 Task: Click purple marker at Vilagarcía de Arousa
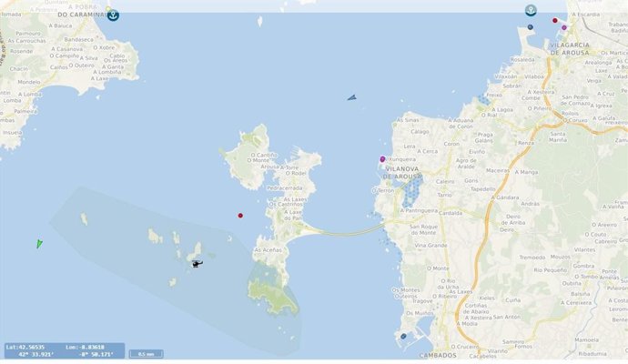(x=564, y=27)
